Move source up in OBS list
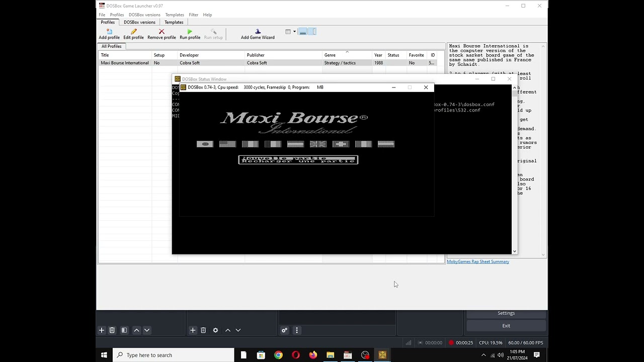644x362 pixels. click(227, 330)
